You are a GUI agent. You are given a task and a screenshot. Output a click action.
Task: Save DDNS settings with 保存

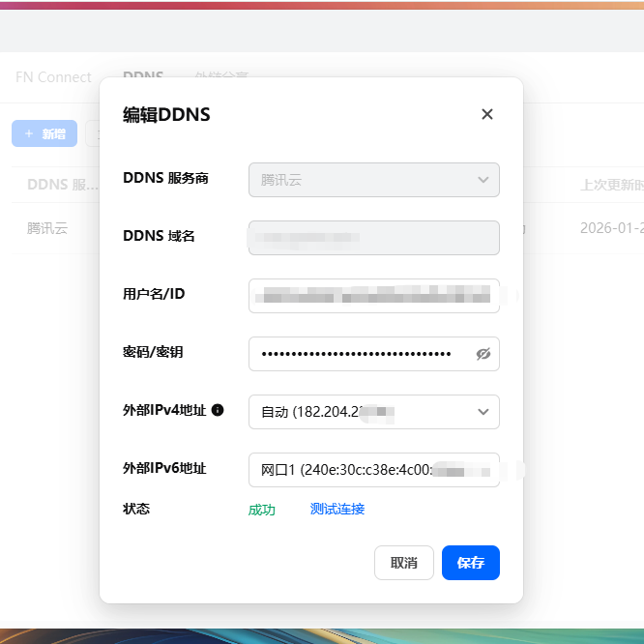coord(471,563)
